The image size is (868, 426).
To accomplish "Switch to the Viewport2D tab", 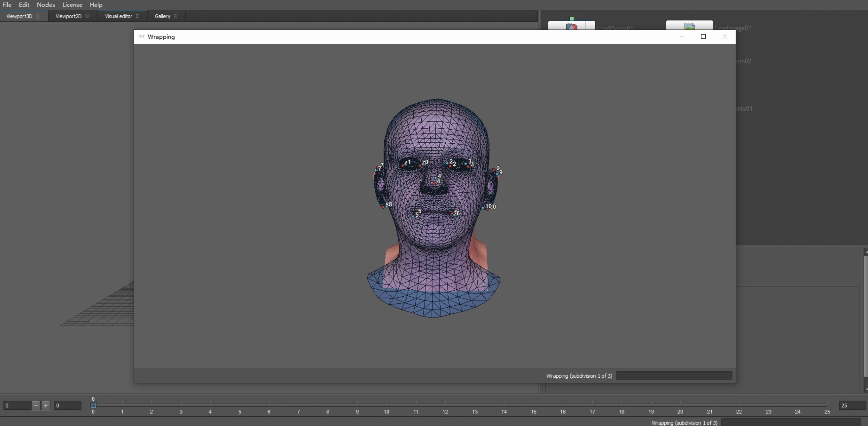I will pos(68,16).
